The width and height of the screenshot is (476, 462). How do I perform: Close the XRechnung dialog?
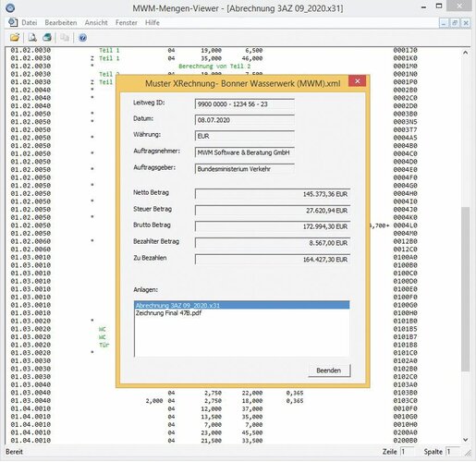[x=358, y=81]
